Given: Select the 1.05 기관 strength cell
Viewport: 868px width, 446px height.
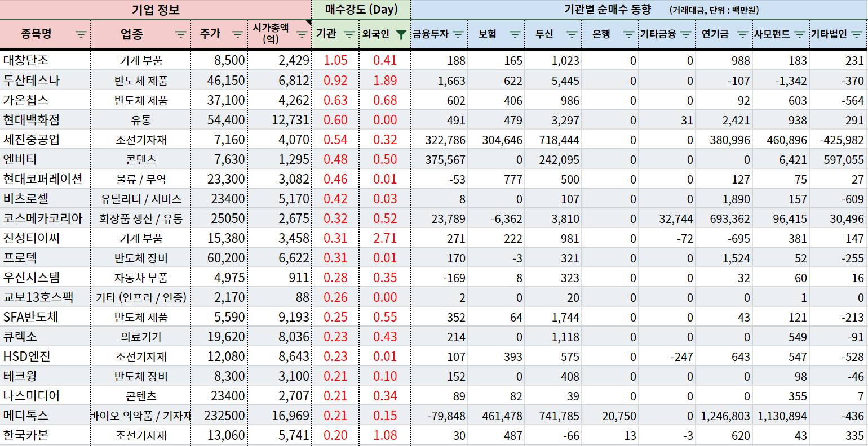Looking at the screenshot, I should click(x=335, y=60).
